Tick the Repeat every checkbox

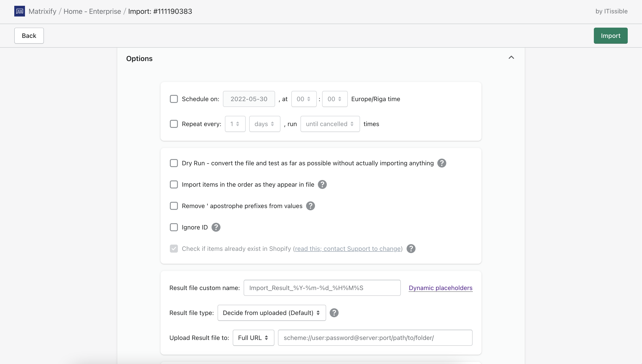click(x=174, y=124)
